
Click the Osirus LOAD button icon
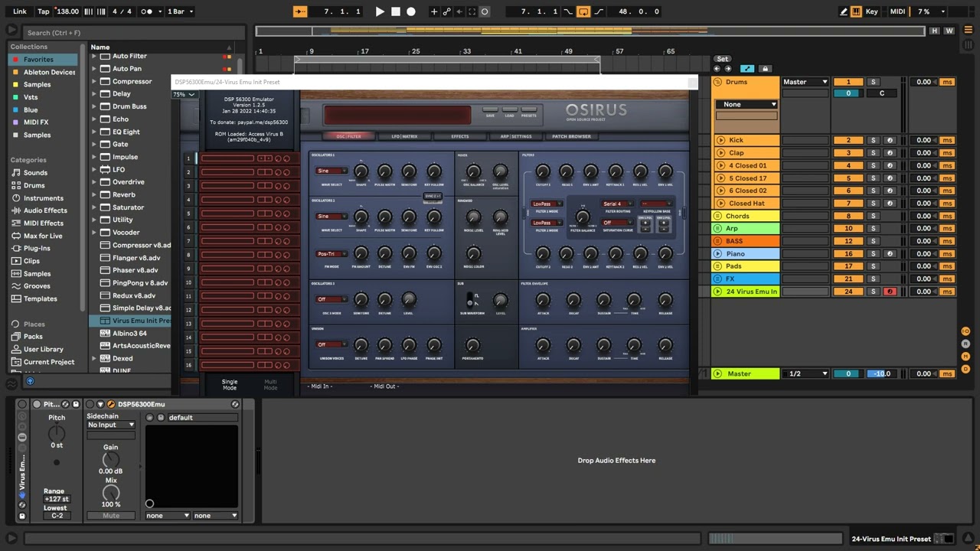click(509, 111)
